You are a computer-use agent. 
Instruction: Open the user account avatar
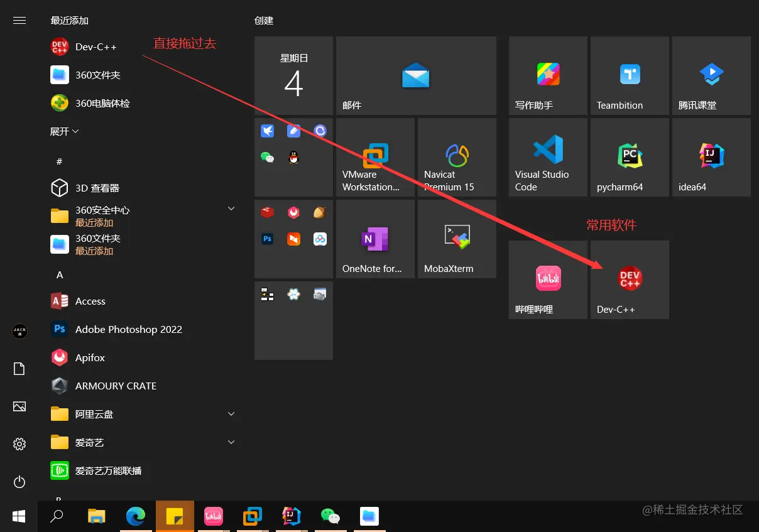19,330
